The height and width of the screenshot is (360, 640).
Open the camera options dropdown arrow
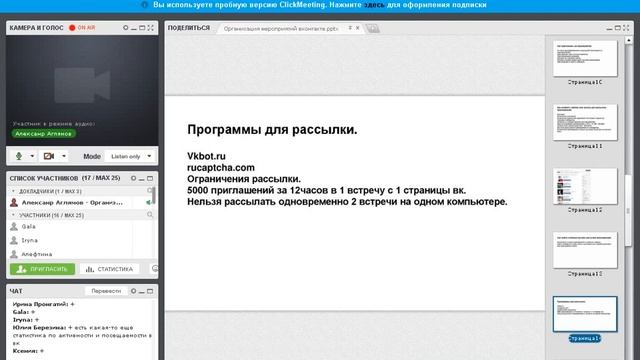(64, 156)
